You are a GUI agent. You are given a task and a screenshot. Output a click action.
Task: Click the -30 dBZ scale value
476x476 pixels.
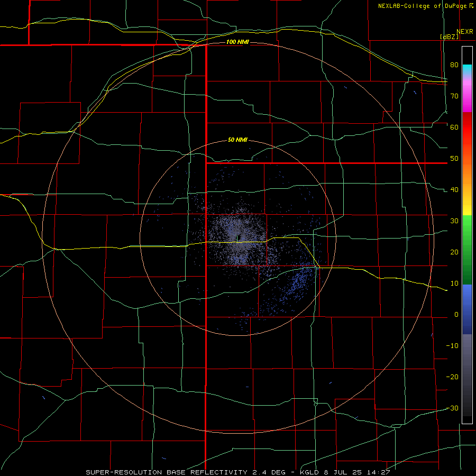452,408
